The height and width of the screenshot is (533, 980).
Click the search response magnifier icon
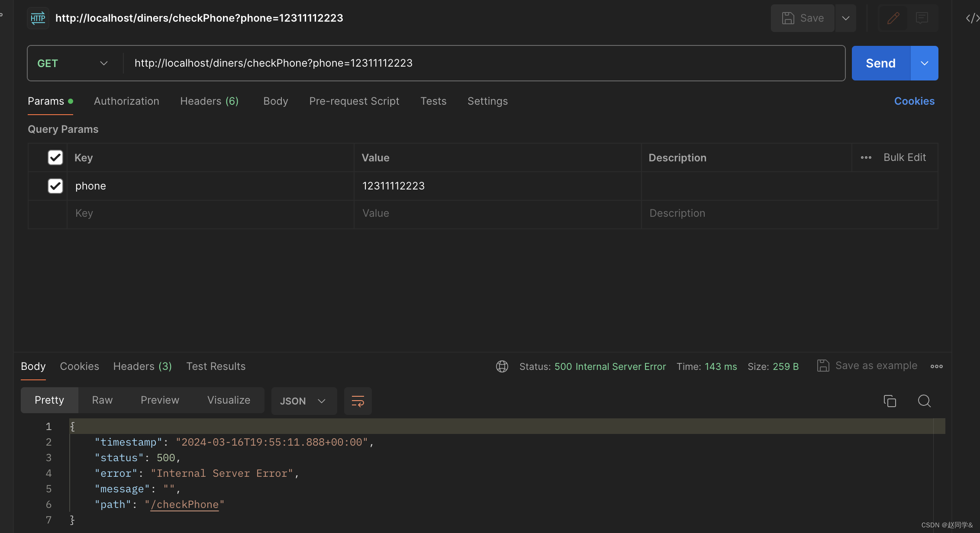924,401
